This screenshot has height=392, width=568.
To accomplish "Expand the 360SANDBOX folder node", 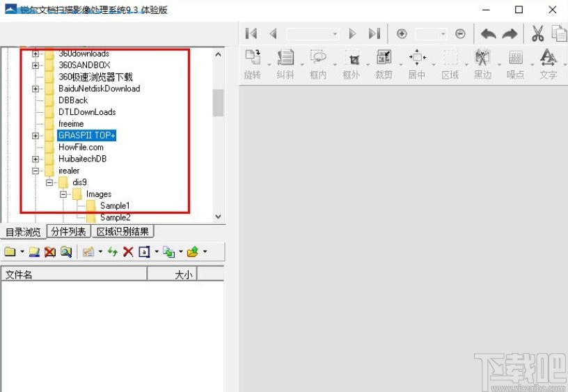I will point(35,65).
